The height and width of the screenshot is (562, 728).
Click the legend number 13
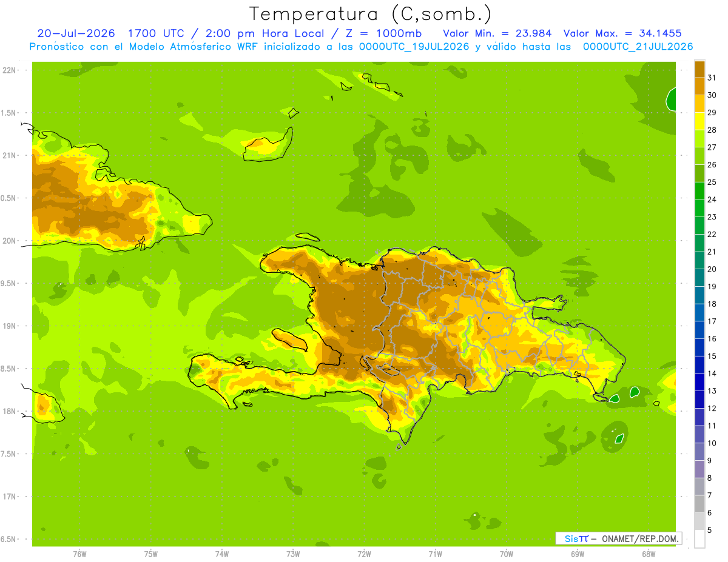point(712,391)
